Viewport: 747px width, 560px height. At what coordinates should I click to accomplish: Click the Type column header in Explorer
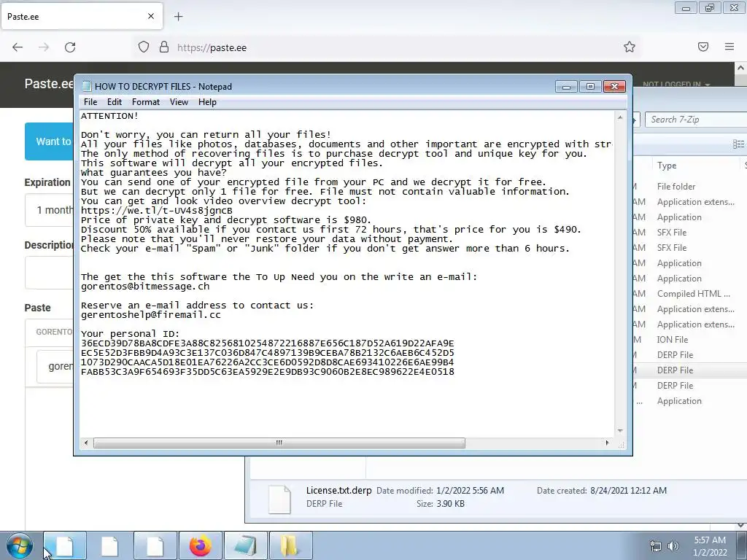pyautogui.click(x=667, y=166)
